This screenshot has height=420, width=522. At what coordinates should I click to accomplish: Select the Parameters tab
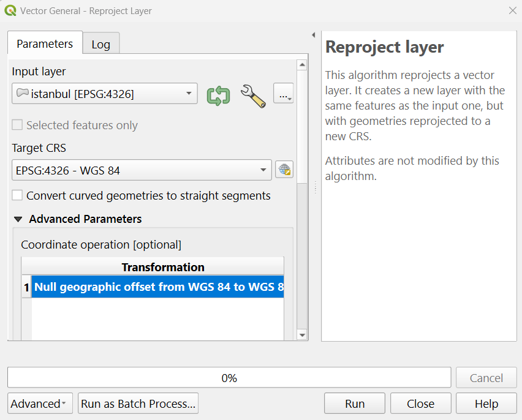45,44
